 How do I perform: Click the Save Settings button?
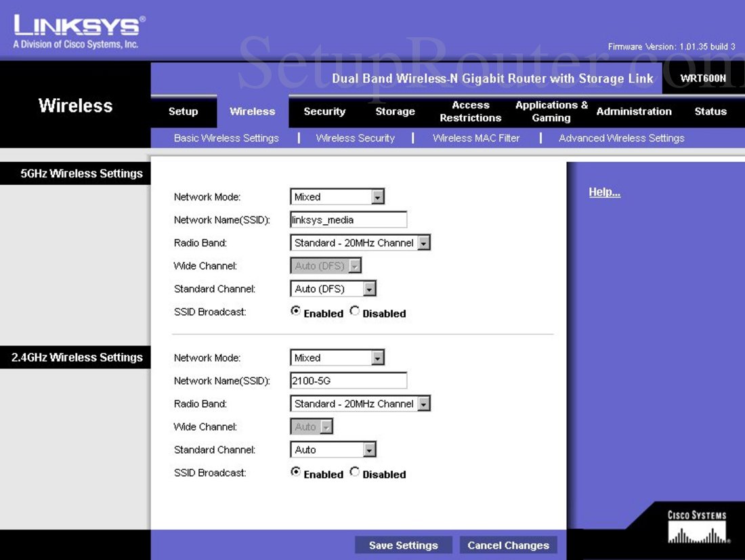point(403,545)
